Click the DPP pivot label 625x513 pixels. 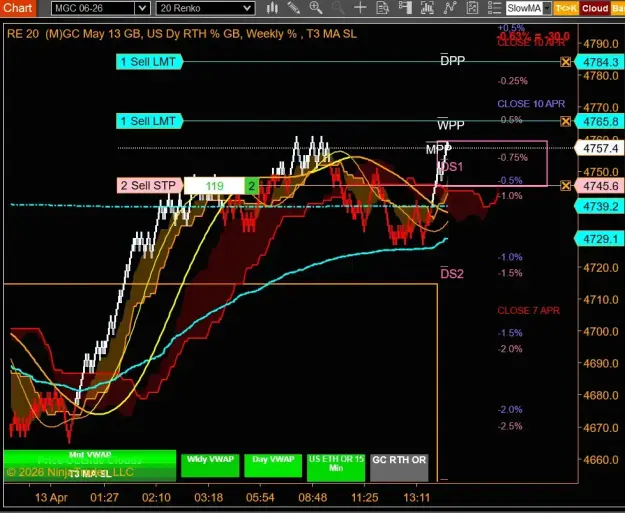coord(452,60)
